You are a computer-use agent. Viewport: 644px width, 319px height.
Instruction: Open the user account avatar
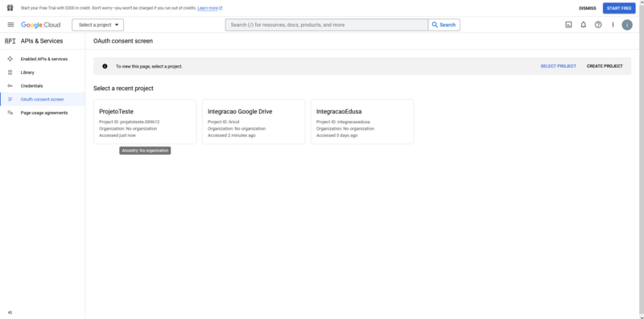point(627,25)
